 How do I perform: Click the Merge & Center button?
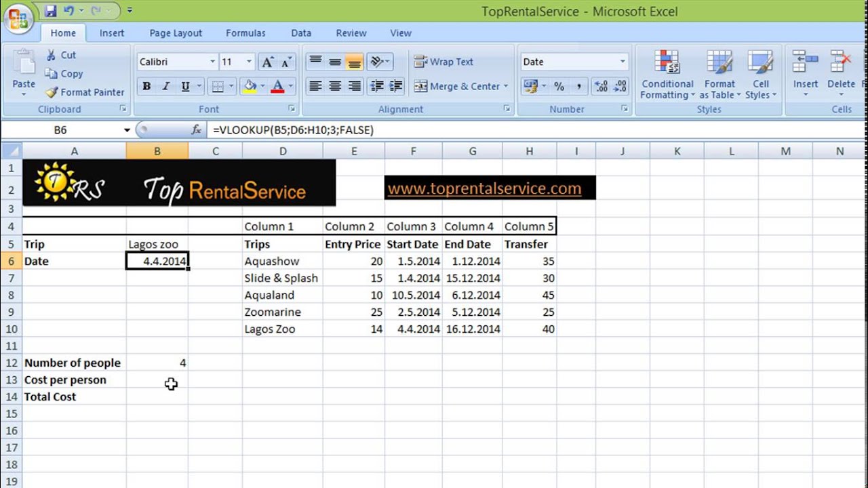(x=456, y=86)
